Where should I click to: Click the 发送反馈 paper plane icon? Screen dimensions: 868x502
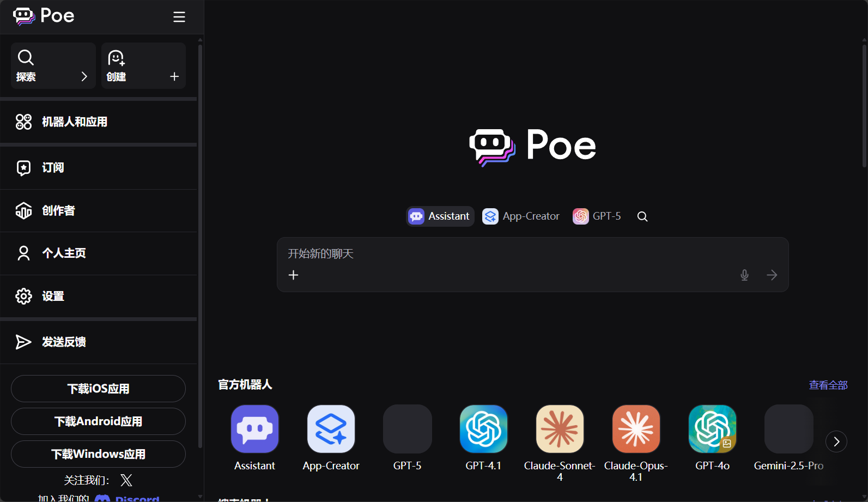tap(23, 342)
